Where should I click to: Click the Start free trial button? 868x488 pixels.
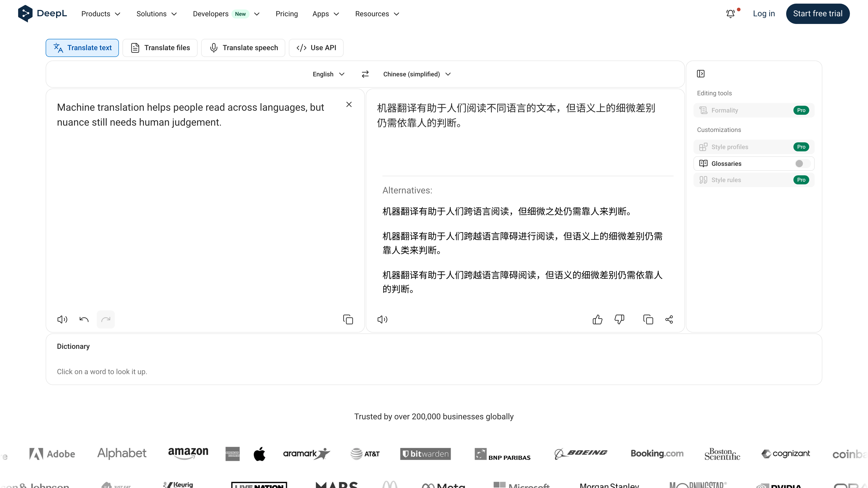click(x=818, y=14)
